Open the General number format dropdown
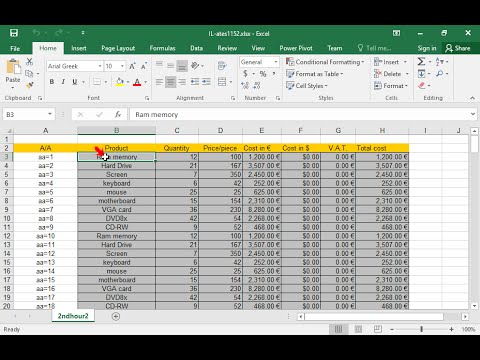480x360 pixels. [x=259, y=62]
